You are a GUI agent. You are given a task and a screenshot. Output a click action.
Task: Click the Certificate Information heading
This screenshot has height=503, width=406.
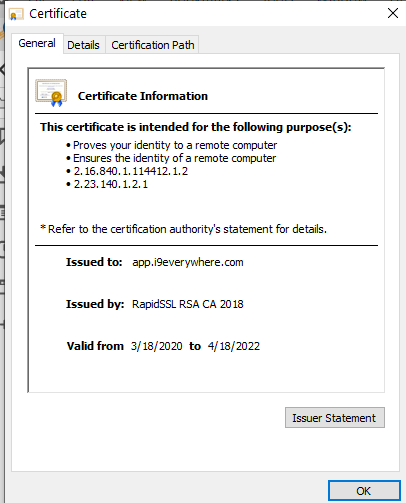[143, 96]
